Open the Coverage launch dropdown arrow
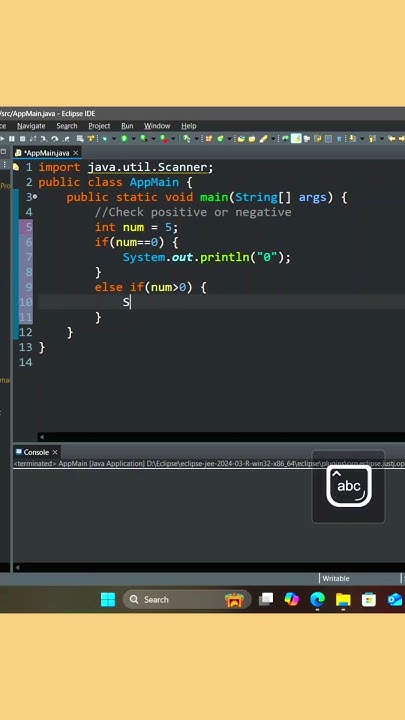405x720 pixels. (153, 139)
